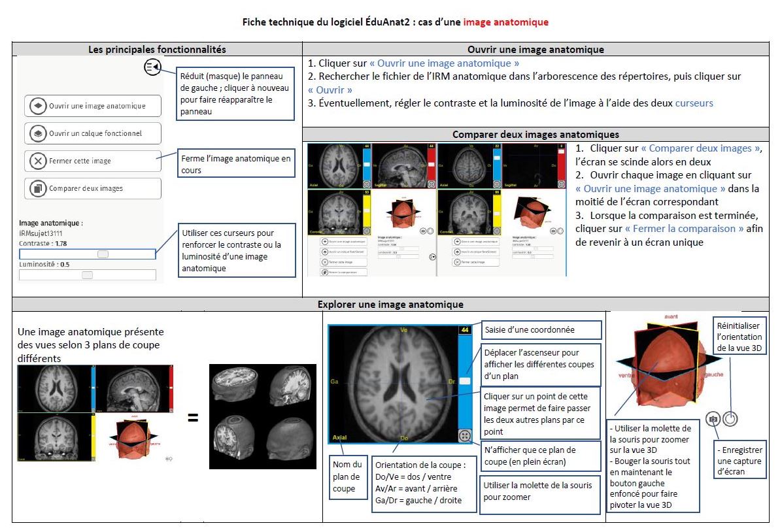Click the large Luminosité slider handle
The width and height of the screenshot is (782, 532).
click(87, 275)
